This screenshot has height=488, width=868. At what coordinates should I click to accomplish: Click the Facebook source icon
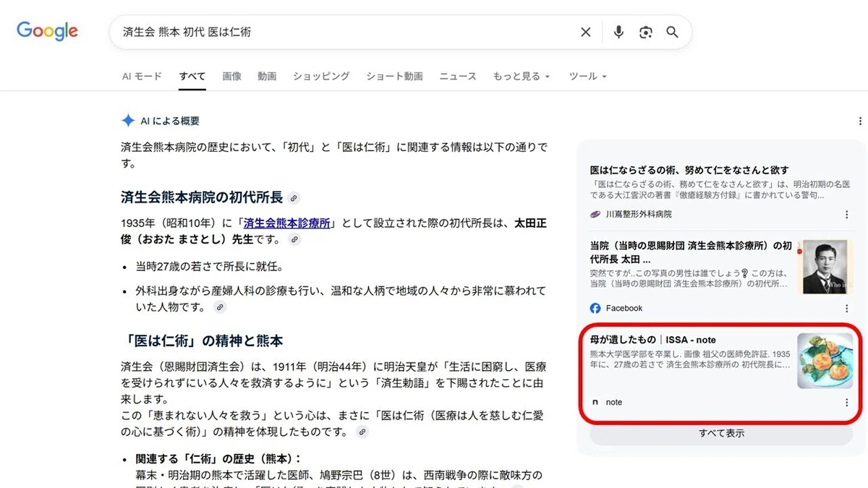[x=595, y=308]
